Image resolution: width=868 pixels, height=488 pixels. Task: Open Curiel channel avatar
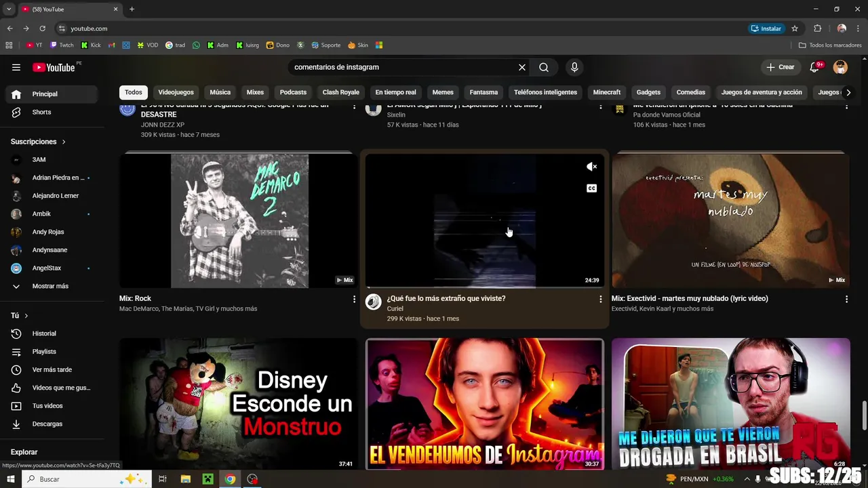click(x=374, y=302)
